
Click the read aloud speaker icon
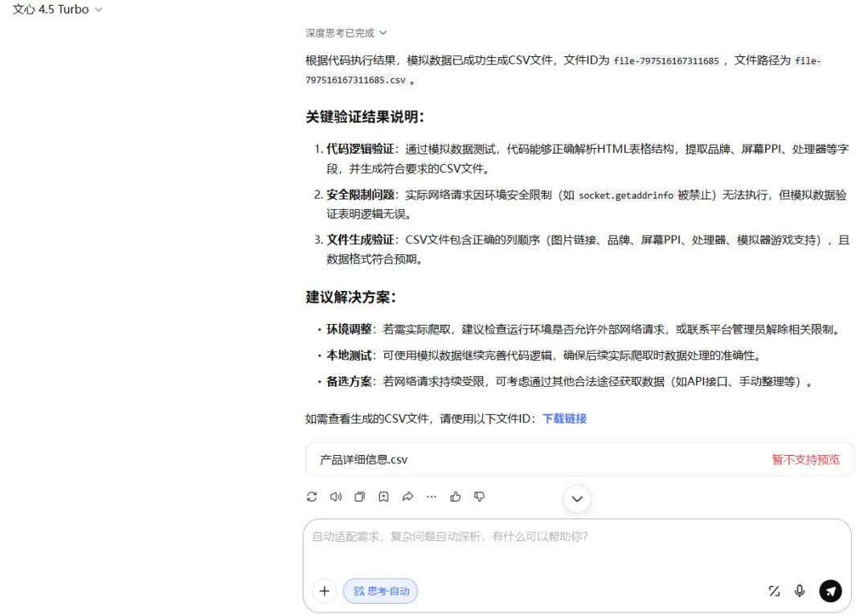[335, 497]
